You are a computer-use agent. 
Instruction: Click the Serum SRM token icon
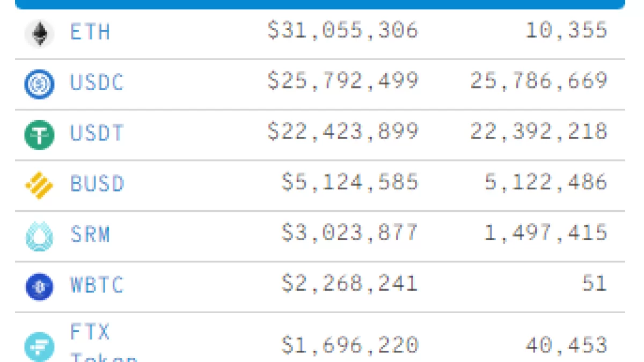click(x=39, y=237)
